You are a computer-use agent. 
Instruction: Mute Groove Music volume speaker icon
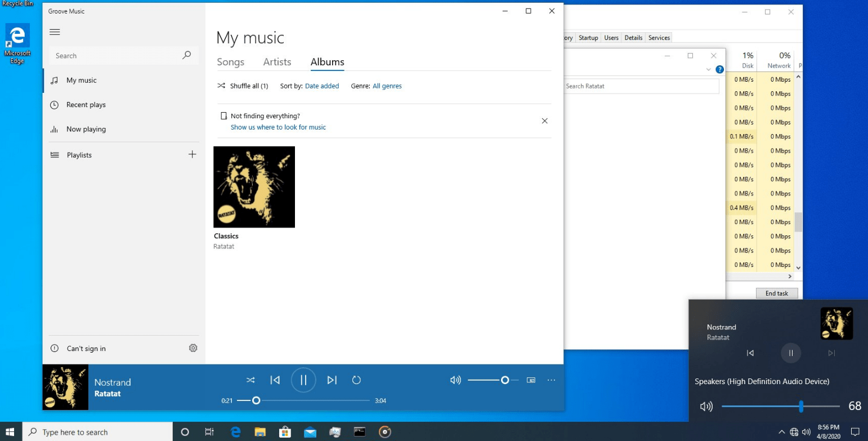click(455, 380)
